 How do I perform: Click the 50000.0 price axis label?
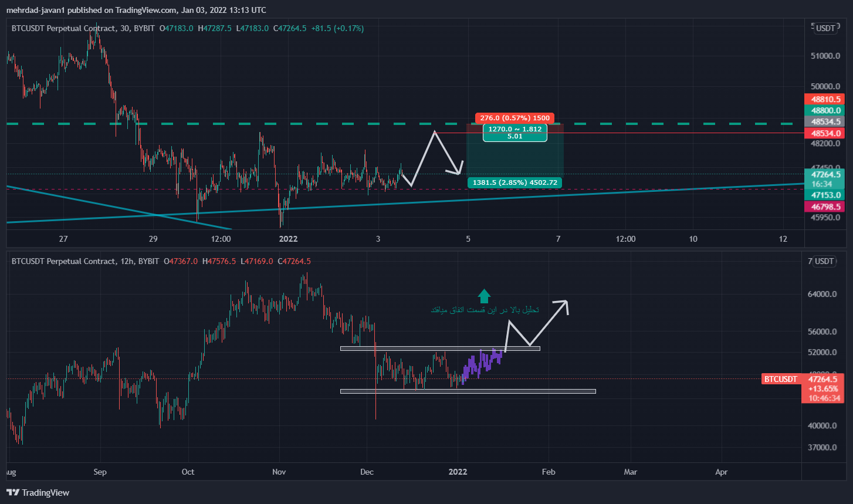[x=826, y=86]
